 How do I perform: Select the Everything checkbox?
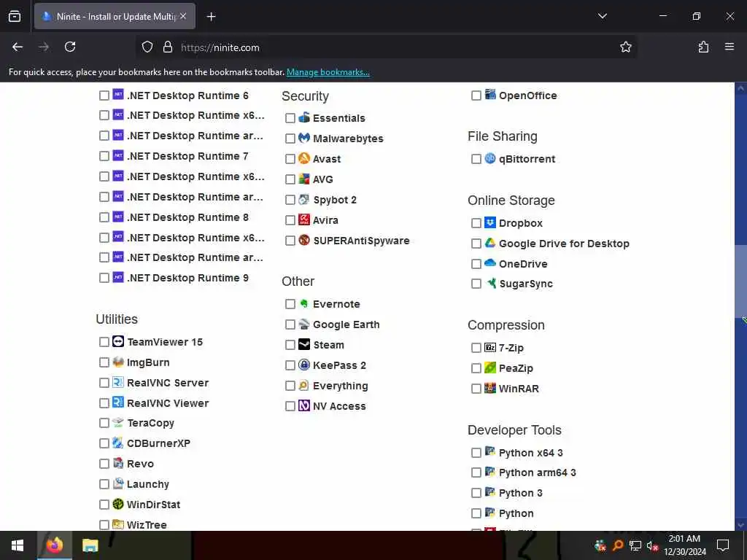[x=290, y=386]
